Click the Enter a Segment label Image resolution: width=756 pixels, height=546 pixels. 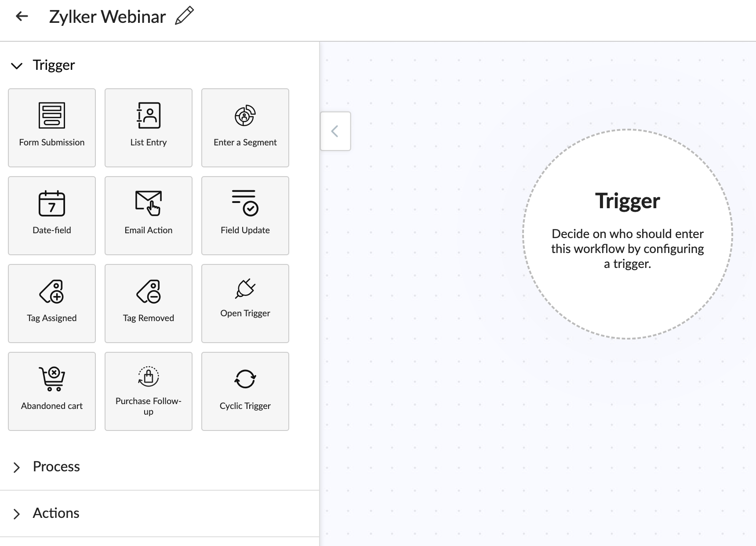(x=245, y=142)
